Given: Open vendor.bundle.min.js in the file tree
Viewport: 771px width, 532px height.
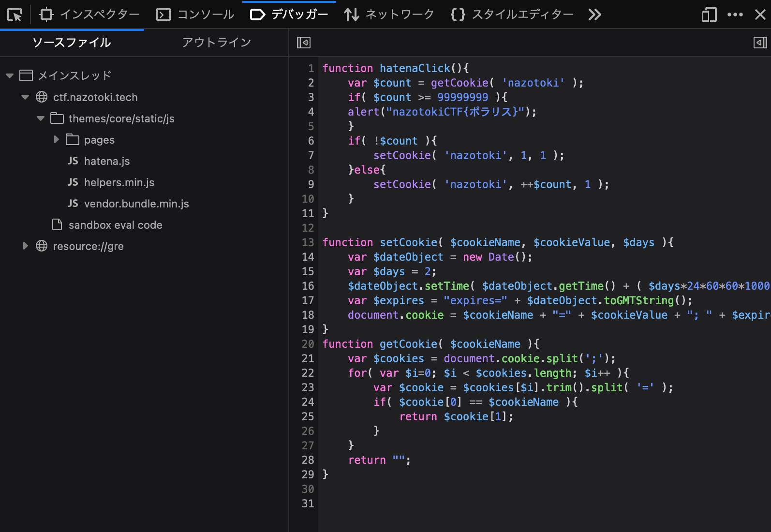Looking at the screenshot, I should tap(136, 204).
